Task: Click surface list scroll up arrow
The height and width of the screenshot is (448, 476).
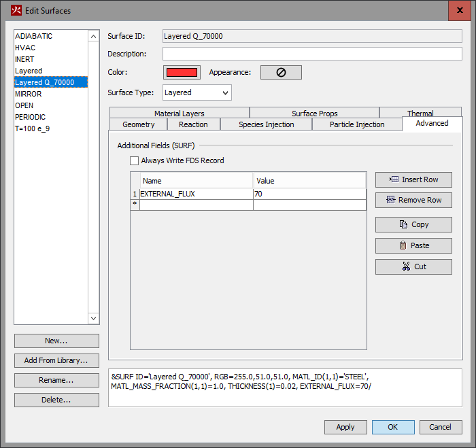Action: (94, 37)
